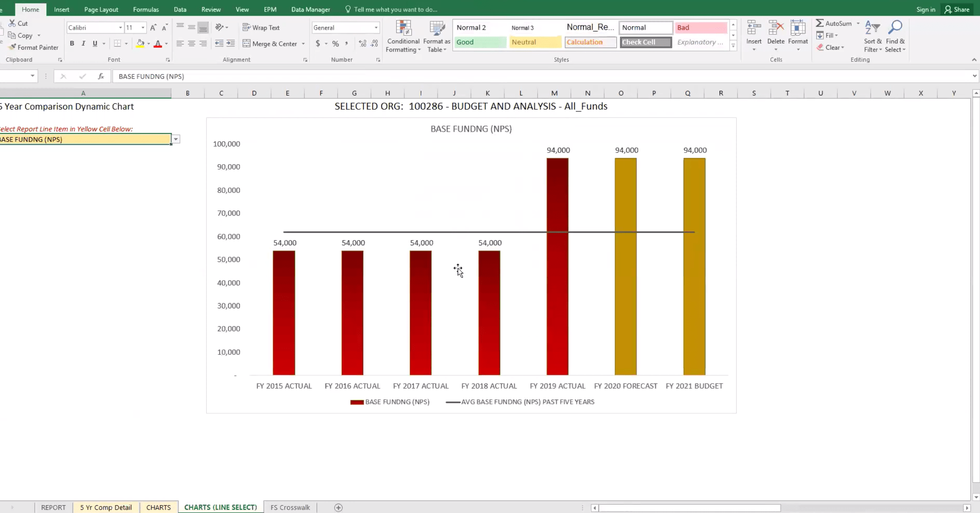
Task: Open Format as Table gallery
Action: coord(437,37)
